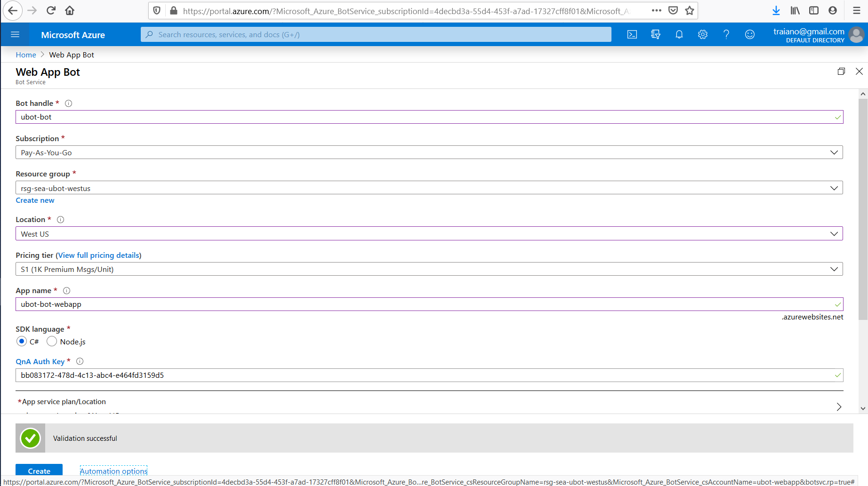
Task: Open page actions ellipsis menu
Action: pyautogui.click(x=657, y=10)
